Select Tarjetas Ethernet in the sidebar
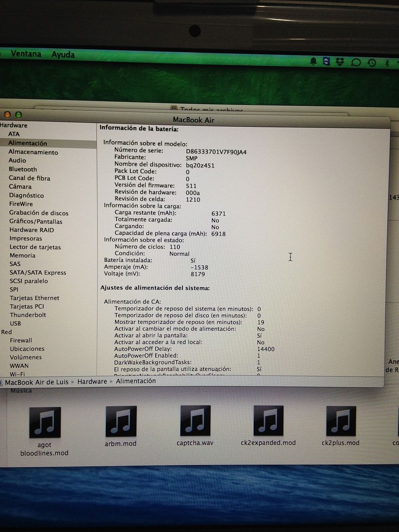This screenshot has width=399, height=532. pyautogui.click(x=34, y=298)
